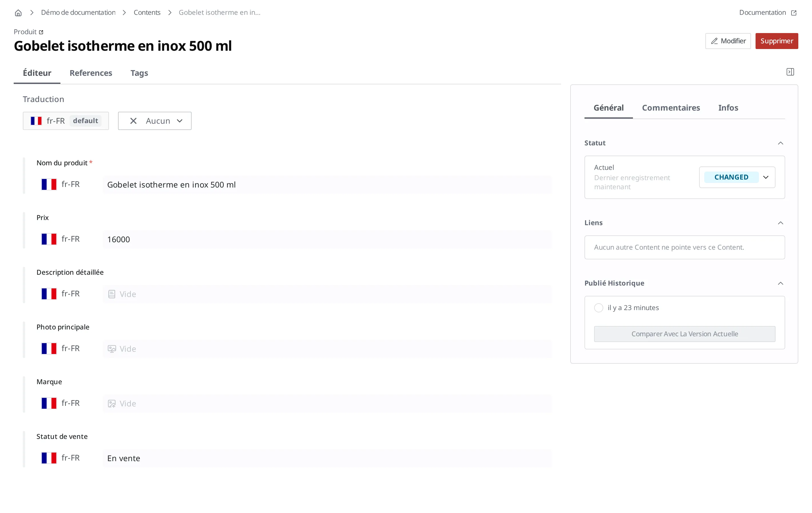The image size is (812, 513).
Task: Click the Supprimer button
Action: (777, 41)
